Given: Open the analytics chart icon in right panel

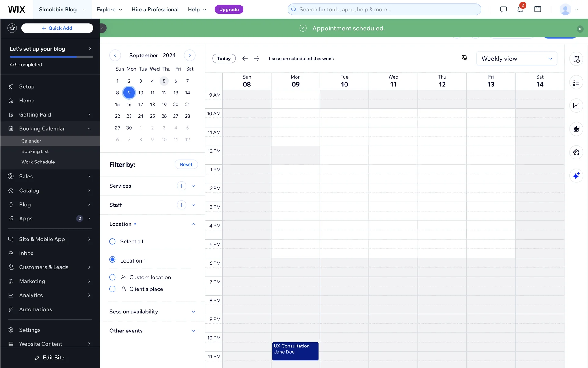Looking at the screenshot, I should [x=576, y=105].
